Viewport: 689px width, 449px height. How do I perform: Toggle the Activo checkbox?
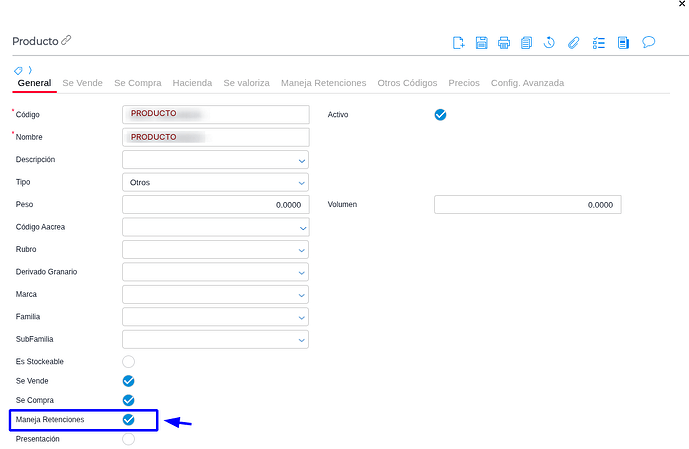[x=440, y=115]
